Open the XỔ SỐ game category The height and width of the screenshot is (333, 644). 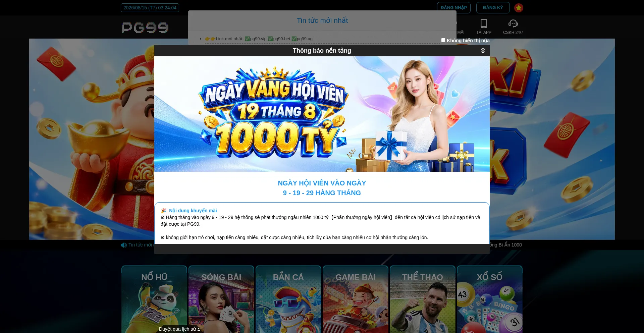tap(490, 299)
